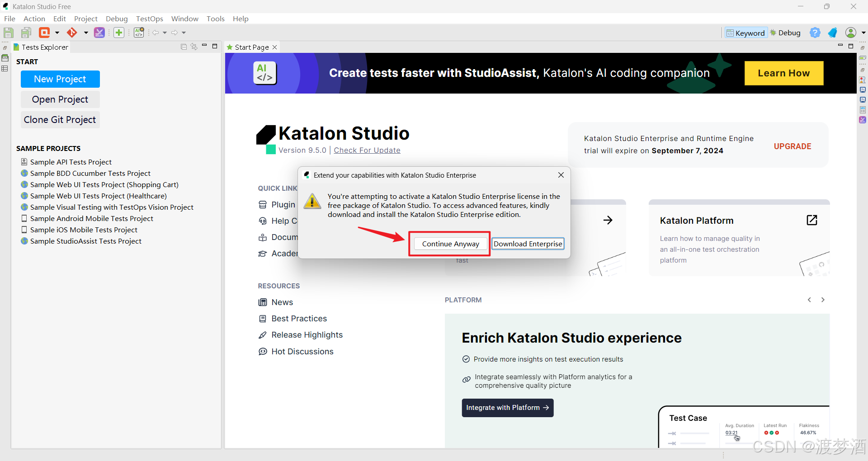The height and width of the screenshot is (461, 868).
Task: Click the next Platform carousel arrow
Action: point(823,300)
